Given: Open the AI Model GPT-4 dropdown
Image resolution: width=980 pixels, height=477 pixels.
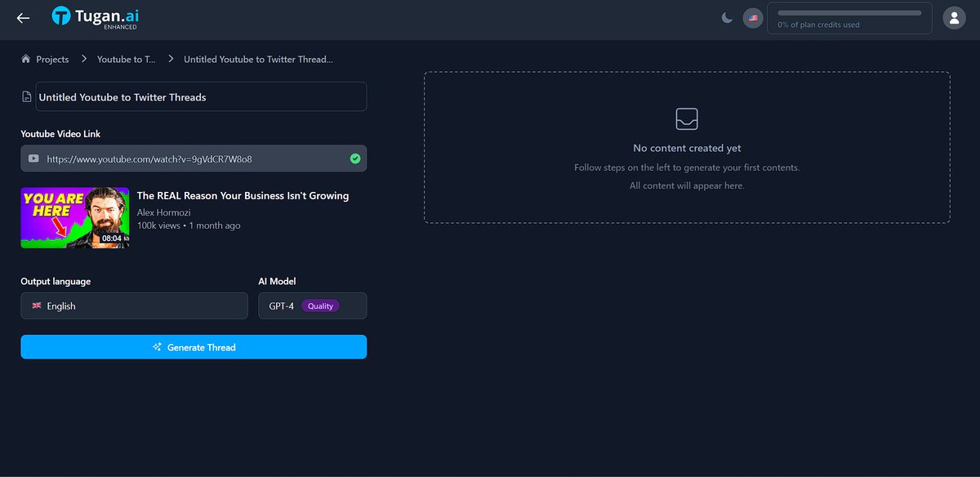Looking at the screenshot, I should point(312,306).
